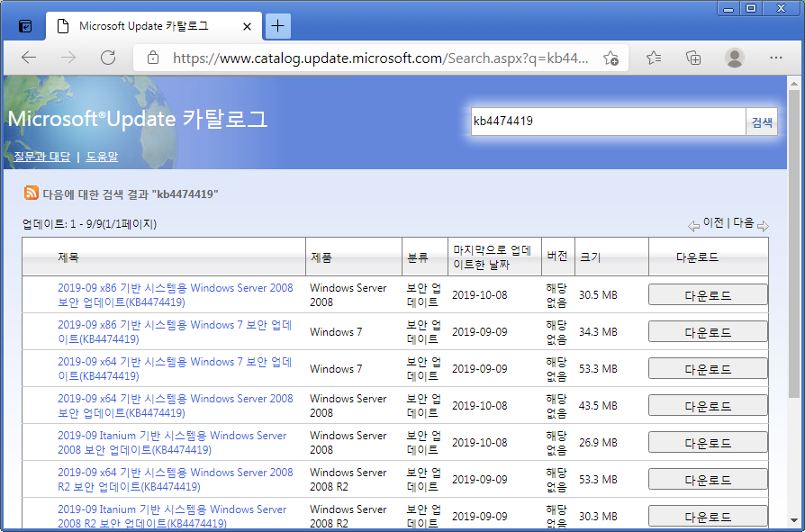Image resolution: width=805 pixels, height=532 pixels.
Task: Open x64 Windows 7 security update link
Action: click(x=175, y=369)
